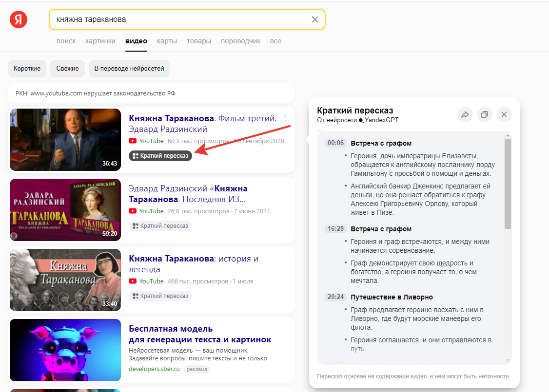Open the Эдвард Радзинский «Княжна Тараканова title link
The width and height of the screenshot is (549, 392).
pyautogui.click(x=188, y=194)
